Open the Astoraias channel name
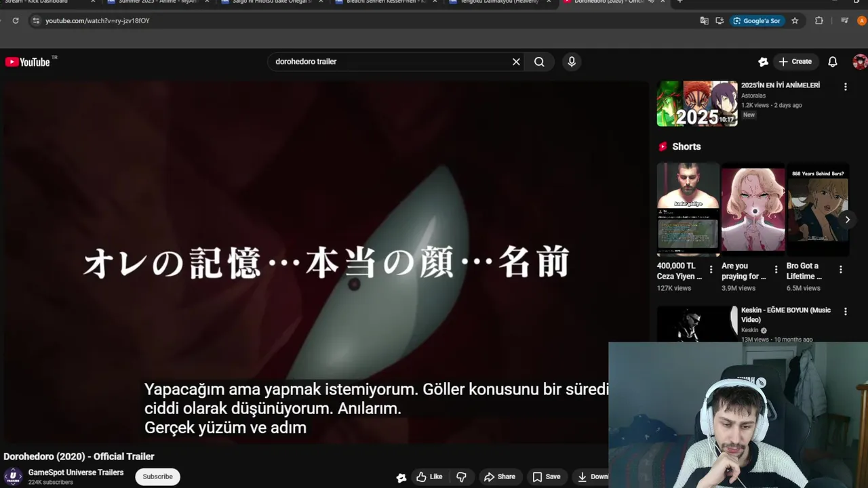 pos(753,96)
